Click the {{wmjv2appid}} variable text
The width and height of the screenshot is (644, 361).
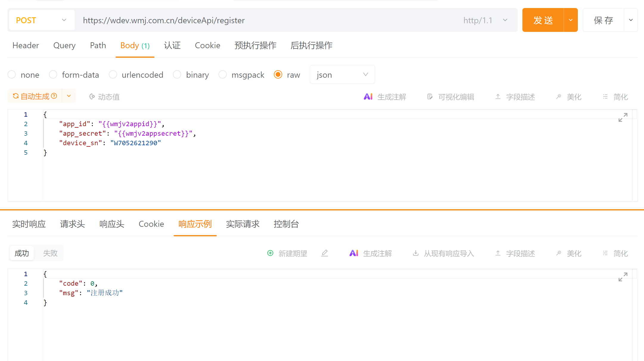pos(130,124)
